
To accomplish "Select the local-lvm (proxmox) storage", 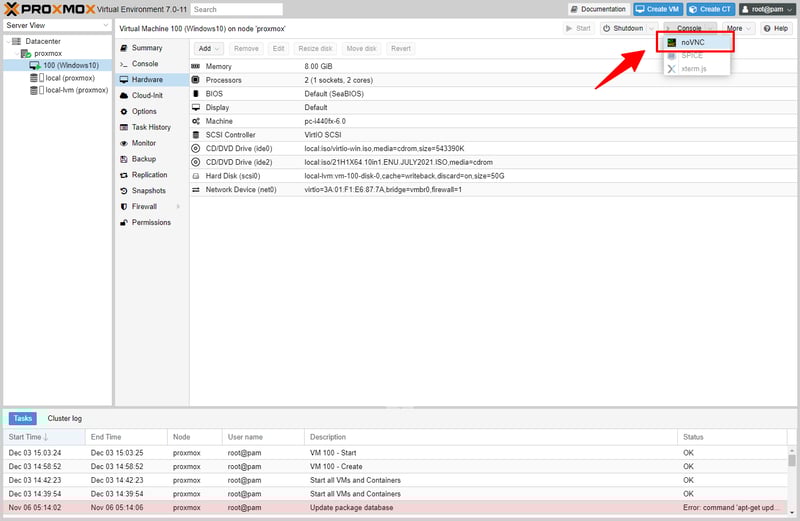I will click(x=77, y=90).
